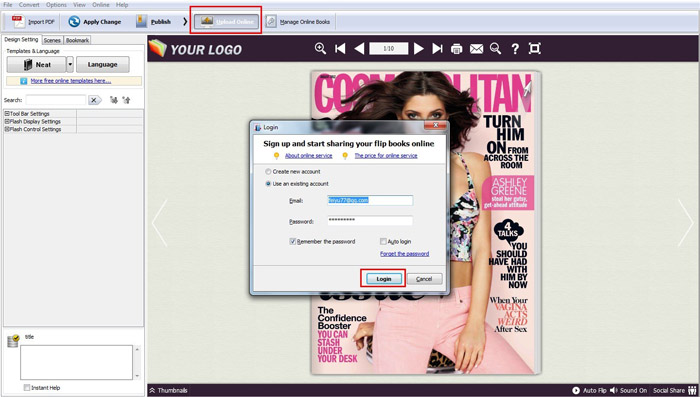Click the page number field 1/10
This screenshot has width=700, height=397.
click(388, 48)
